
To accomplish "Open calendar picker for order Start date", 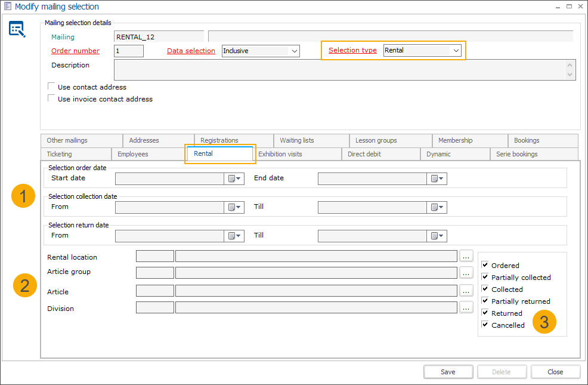I will (234, 179).
